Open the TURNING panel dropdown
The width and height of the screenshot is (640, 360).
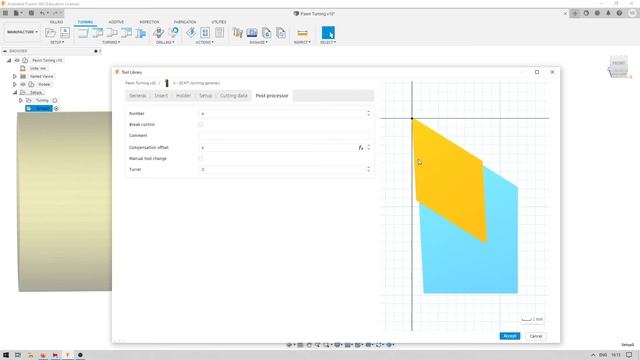point(111,42)
